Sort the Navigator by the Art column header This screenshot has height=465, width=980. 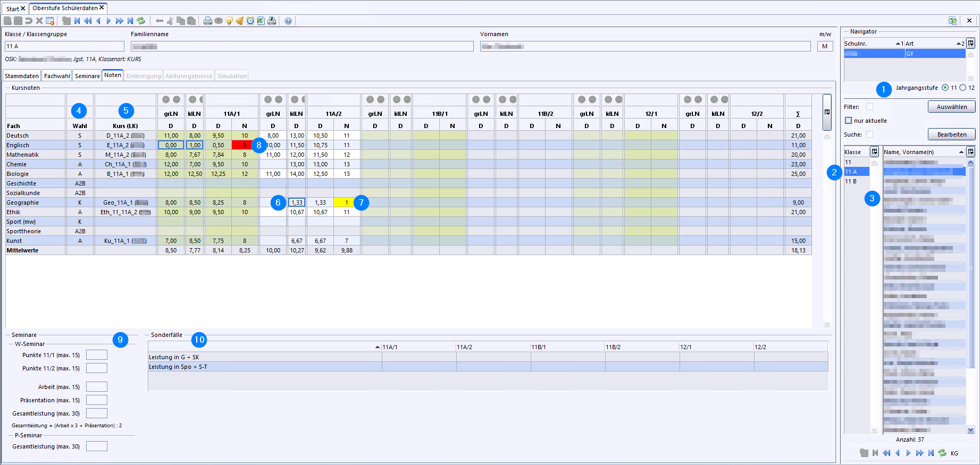935,44
